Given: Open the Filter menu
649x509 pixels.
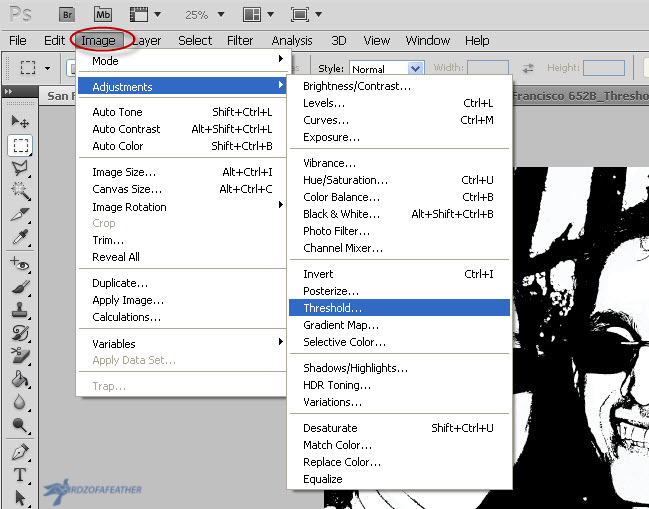Looking at the screenshot, I should (x=240, y=41).
